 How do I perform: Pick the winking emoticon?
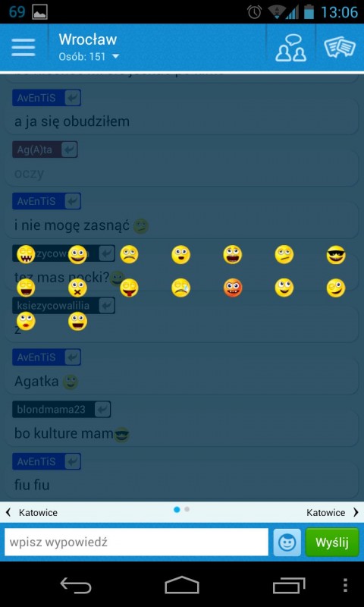(336, 288)
